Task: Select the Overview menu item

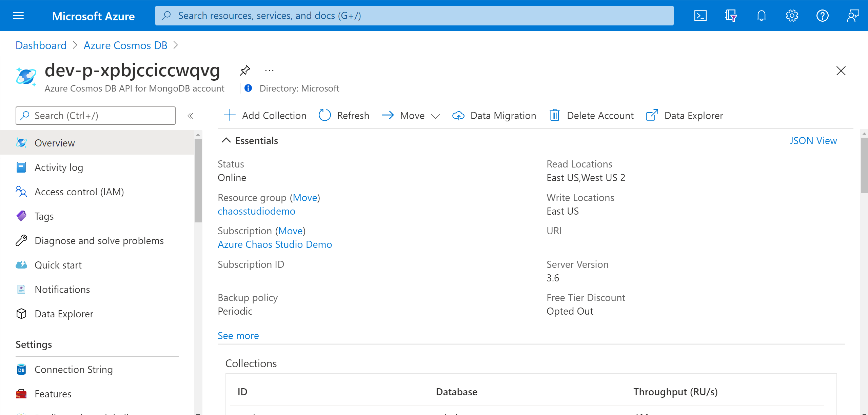Action: point(55,143)
